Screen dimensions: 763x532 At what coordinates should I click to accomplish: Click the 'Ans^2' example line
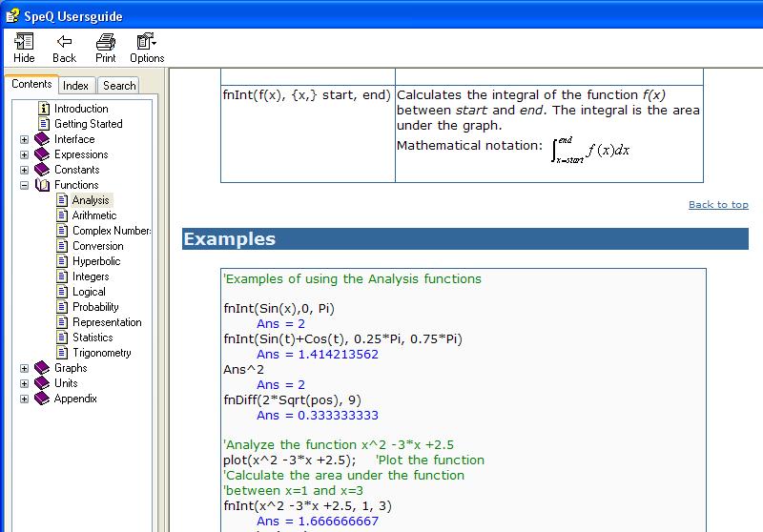244,369
